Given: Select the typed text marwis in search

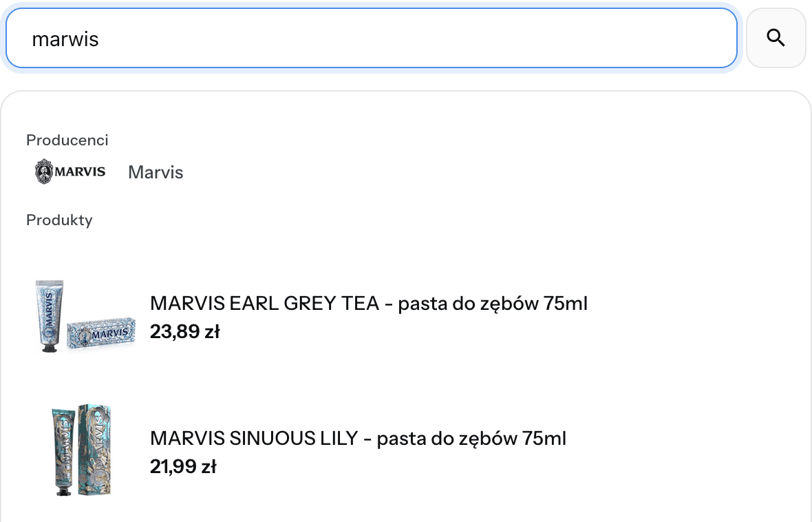Looking at the screenshot, I should click(65, 39).
